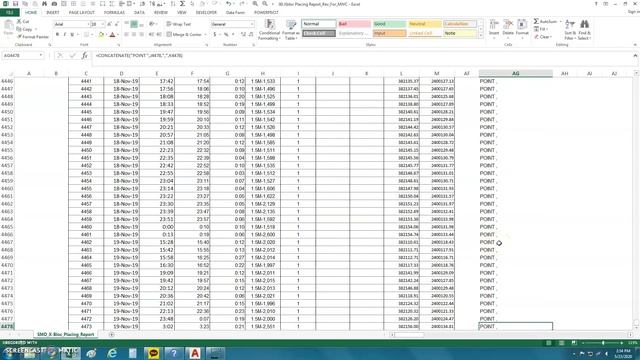Apply the Normal cell style

coord(319,24)
